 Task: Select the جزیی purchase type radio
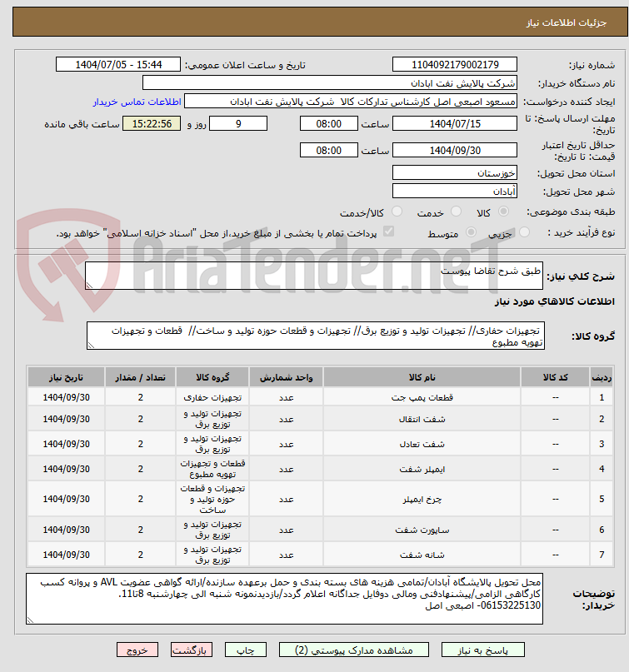pos(524,232)
